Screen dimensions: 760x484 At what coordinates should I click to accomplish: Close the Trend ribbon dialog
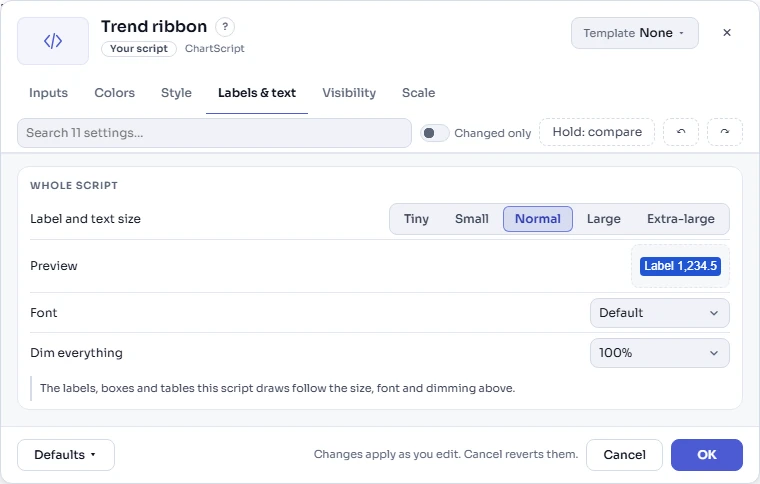pyautogui.click(x=727, y=32)
